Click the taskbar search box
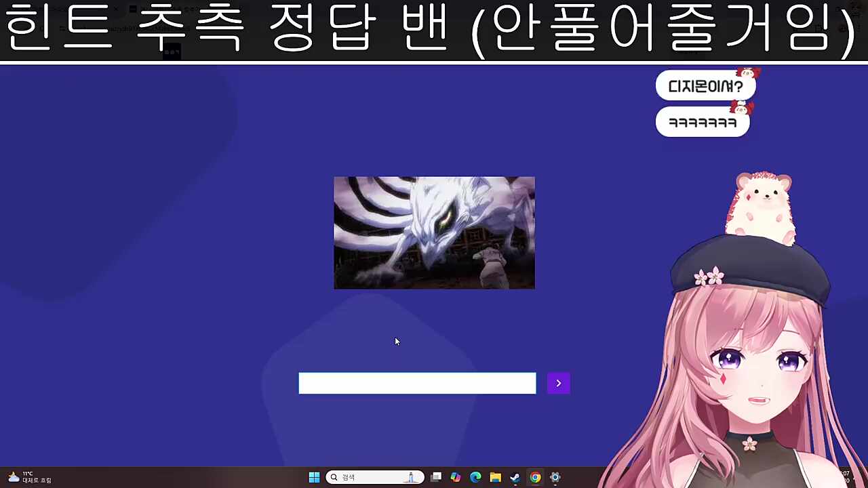 [375, 477]
